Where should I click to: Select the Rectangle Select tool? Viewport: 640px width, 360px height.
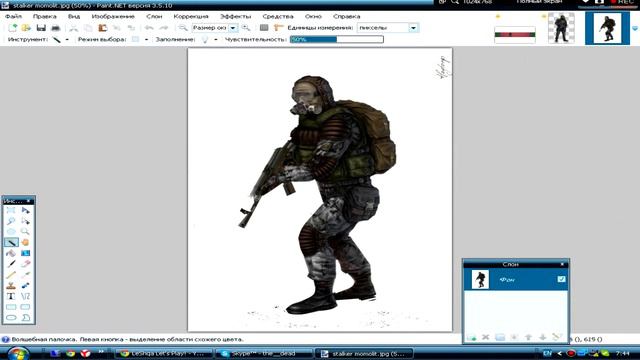[x=11, y=210]
